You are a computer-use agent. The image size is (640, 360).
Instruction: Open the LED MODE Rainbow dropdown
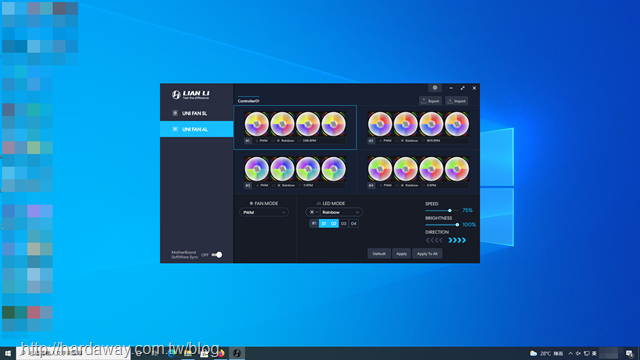click(341, 212)
